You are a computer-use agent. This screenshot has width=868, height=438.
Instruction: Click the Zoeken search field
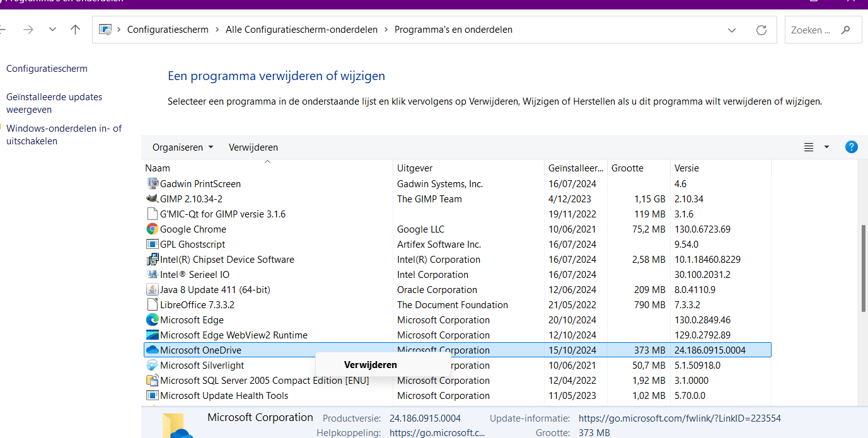pyautogui.click(x=812, y=30)
